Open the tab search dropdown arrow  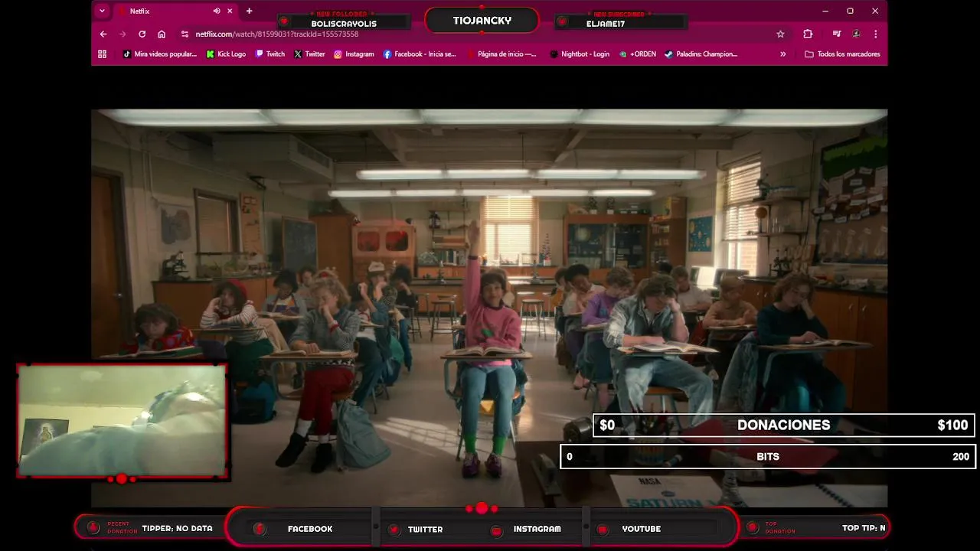point(102,11)
